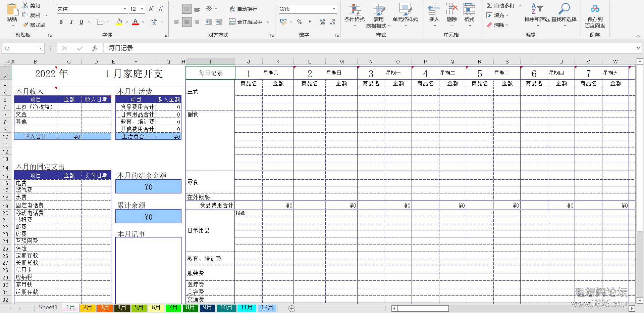The height and width of the screenshot is (313, 644).
Task: Open the Sort and Filter tool
Action: coord(537,10)
